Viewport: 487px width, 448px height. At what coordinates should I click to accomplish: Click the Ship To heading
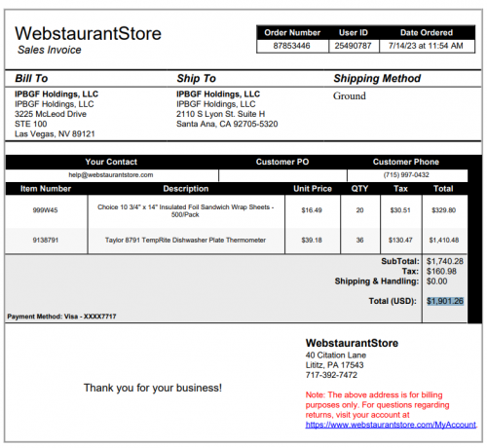[196, 78]
